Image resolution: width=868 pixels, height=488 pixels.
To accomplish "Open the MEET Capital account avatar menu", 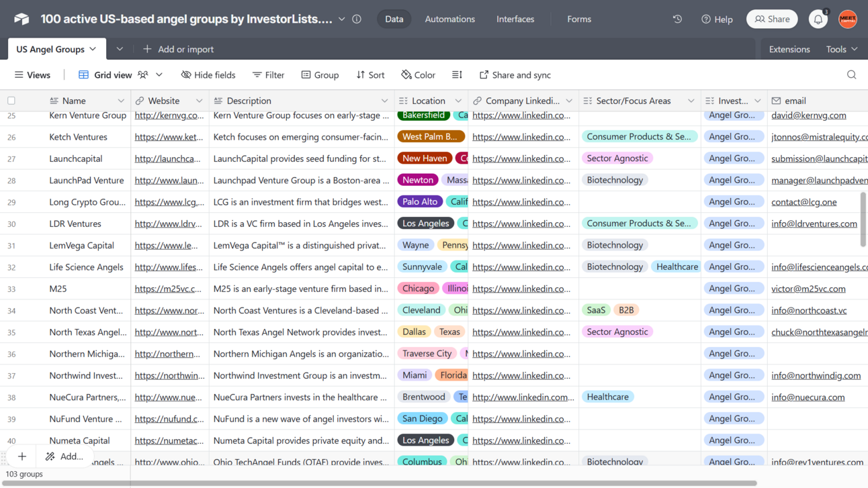I will (848, 19).
